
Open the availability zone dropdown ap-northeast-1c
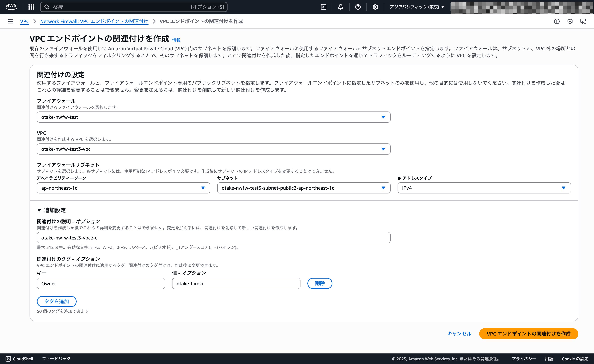point(123,188)
